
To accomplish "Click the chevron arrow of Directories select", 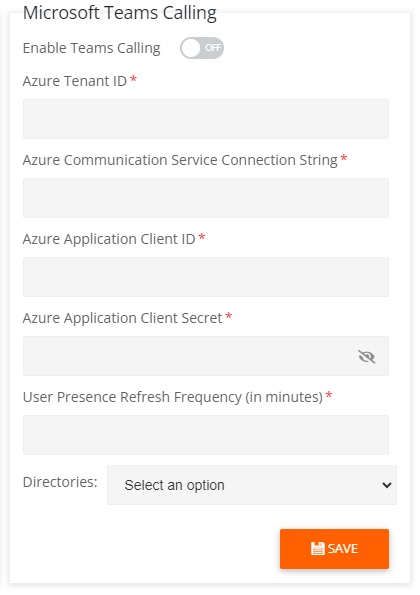I will pyautogui.click(x=387, y=485).
